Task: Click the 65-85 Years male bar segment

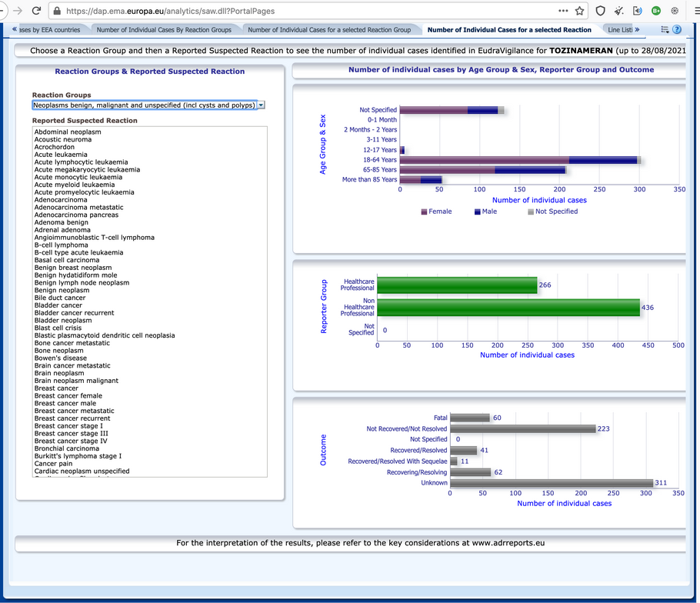Action: click(x=530, y=170)
